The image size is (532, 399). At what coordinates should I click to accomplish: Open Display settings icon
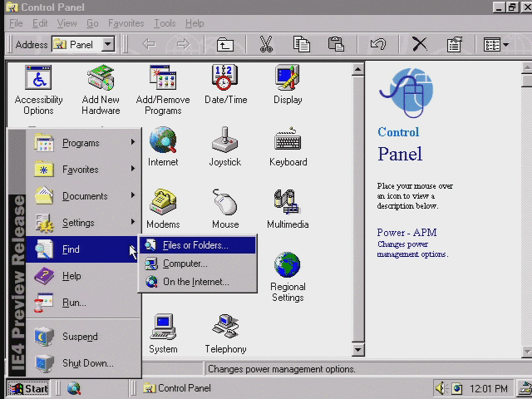[288, 85]
